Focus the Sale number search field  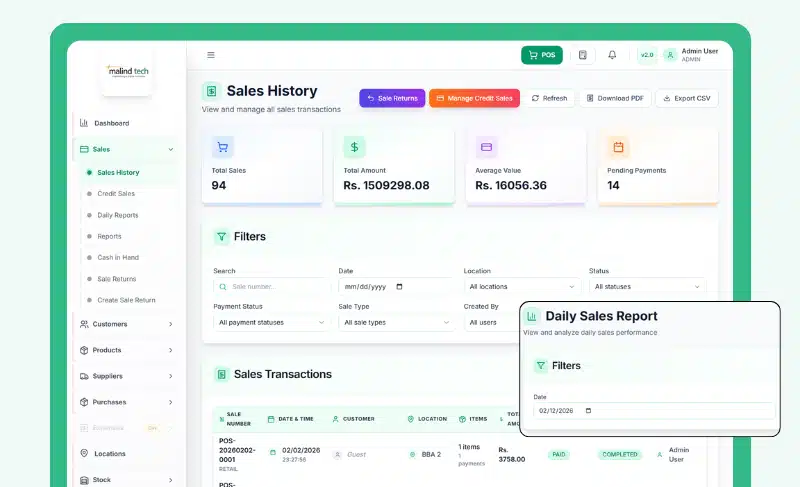click(271, 287)
